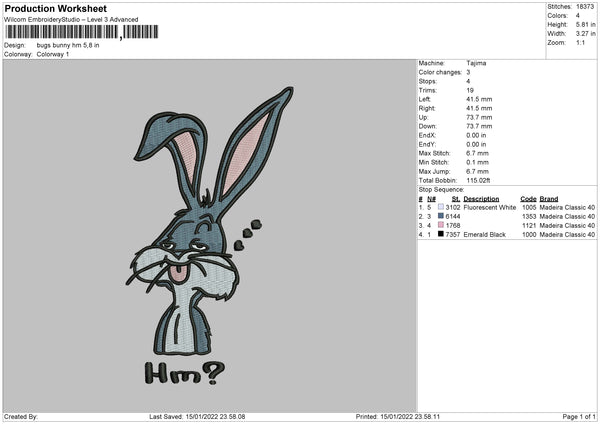The width and height of the screenshot is (600, 424).
Task: Click the Machine value 'Tajima'
Action: pos(476,63)
